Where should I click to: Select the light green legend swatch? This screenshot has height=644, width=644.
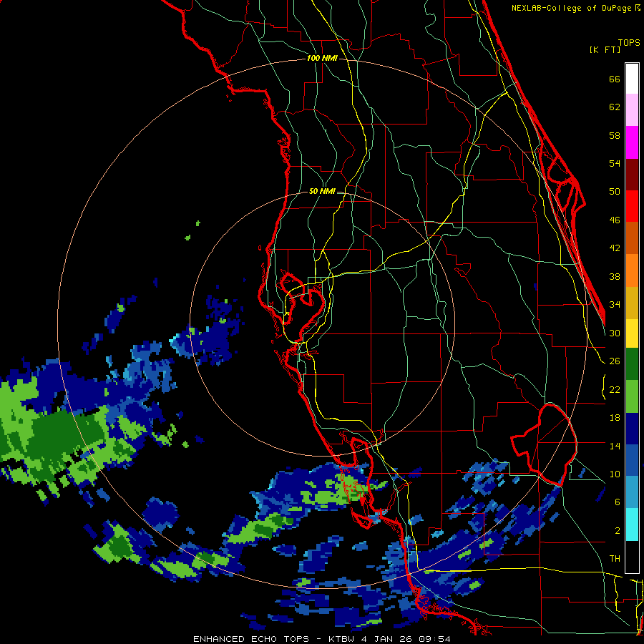pos(632,396)
